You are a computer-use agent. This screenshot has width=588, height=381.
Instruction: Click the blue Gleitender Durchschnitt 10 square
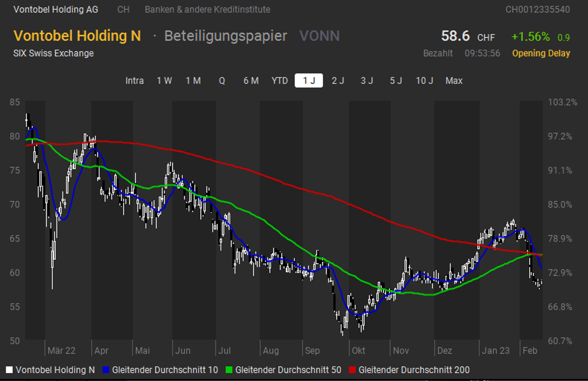point(105,370)
